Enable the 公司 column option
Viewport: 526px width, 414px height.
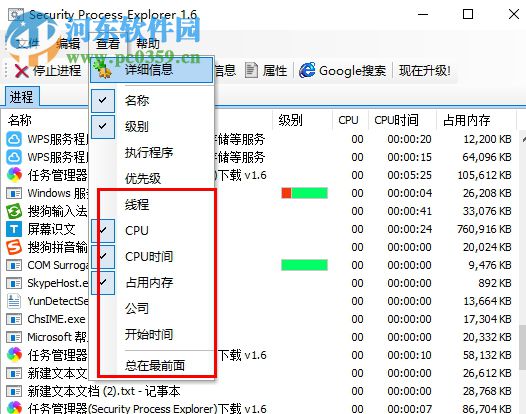[152, 309]
